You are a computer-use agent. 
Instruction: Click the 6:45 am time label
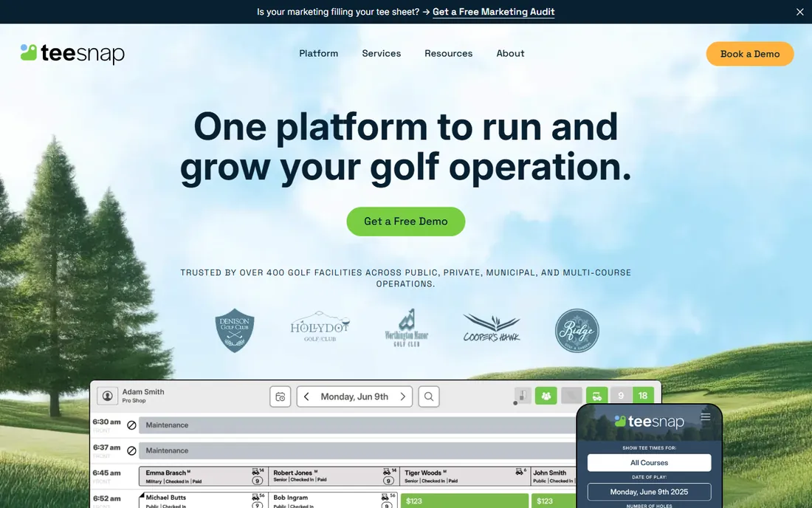coord(107,473)
